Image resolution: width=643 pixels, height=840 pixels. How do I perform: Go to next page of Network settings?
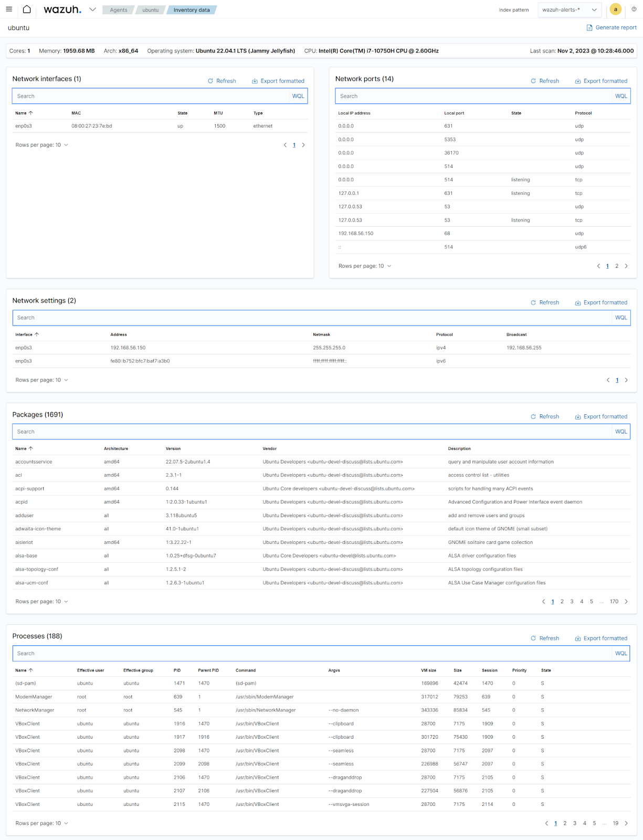click(x=626, y=380)
